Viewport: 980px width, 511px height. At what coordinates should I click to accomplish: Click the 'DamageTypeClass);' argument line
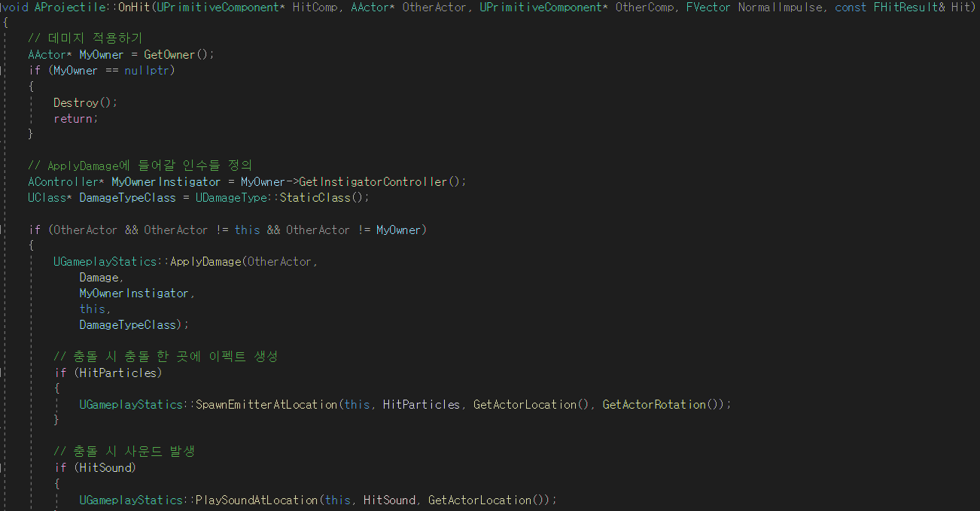pos(134,325)
